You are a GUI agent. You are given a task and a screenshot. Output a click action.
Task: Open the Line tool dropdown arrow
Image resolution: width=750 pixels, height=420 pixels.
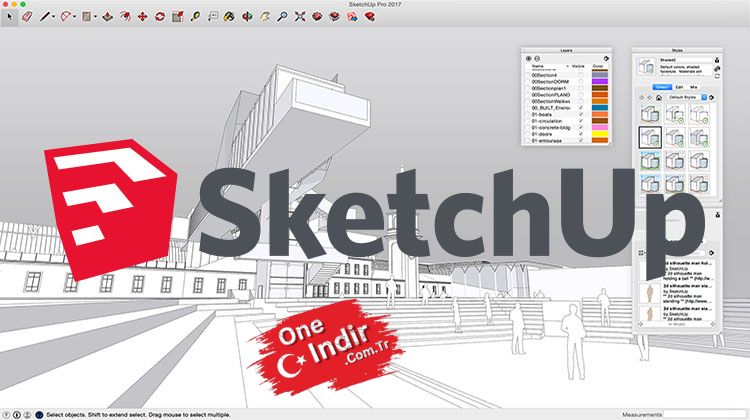[x=53, y=17]
